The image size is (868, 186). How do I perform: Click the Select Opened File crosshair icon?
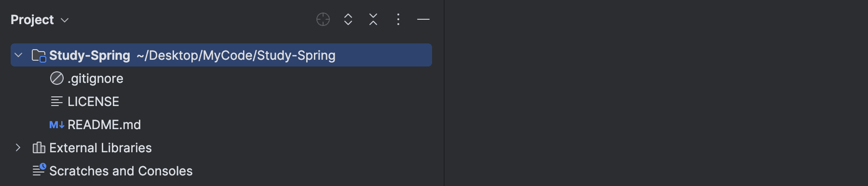pos(323,19)
